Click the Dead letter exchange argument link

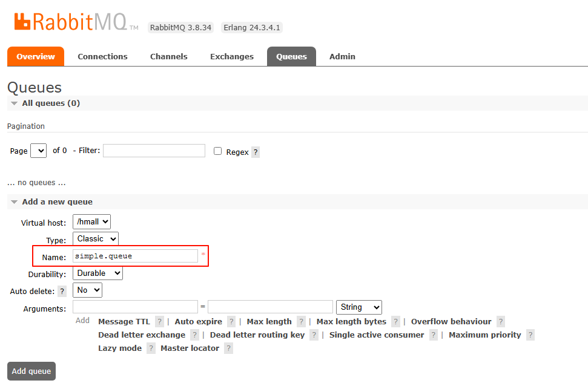coord(142,335)
